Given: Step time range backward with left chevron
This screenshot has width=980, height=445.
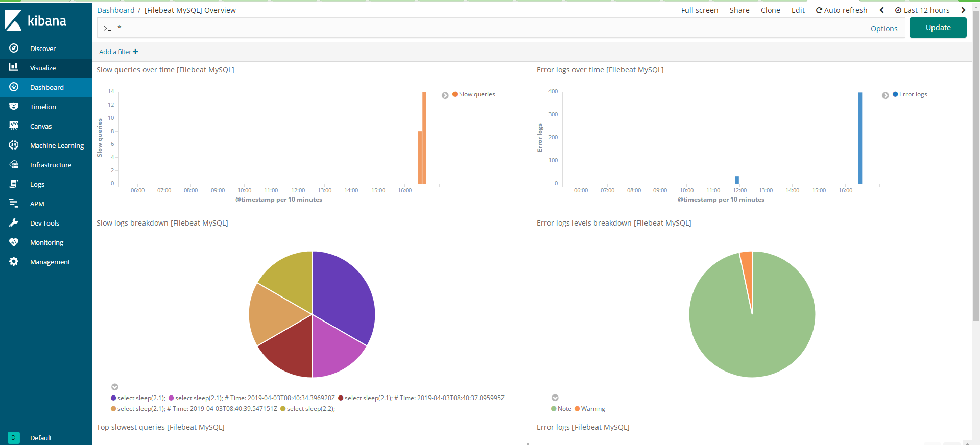Looking at the screenshot, I should (881, 10).
